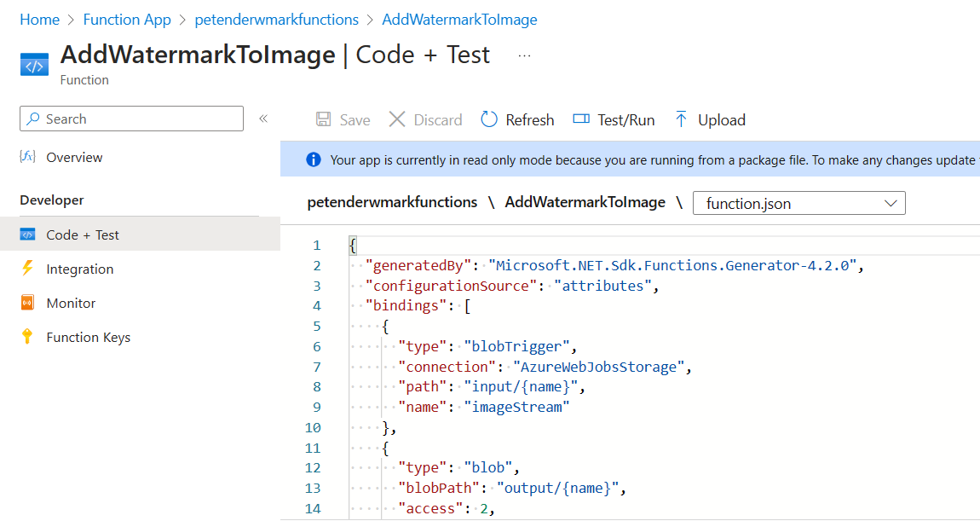This screenshot has width=980, height=521.
Task: Open the ellipsis more options menu
Action: (524, 55)
